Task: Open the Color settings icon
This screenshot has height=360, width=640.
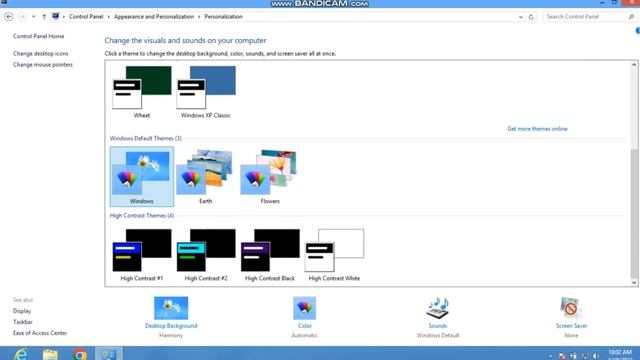Action: click(x=304, y=308)
